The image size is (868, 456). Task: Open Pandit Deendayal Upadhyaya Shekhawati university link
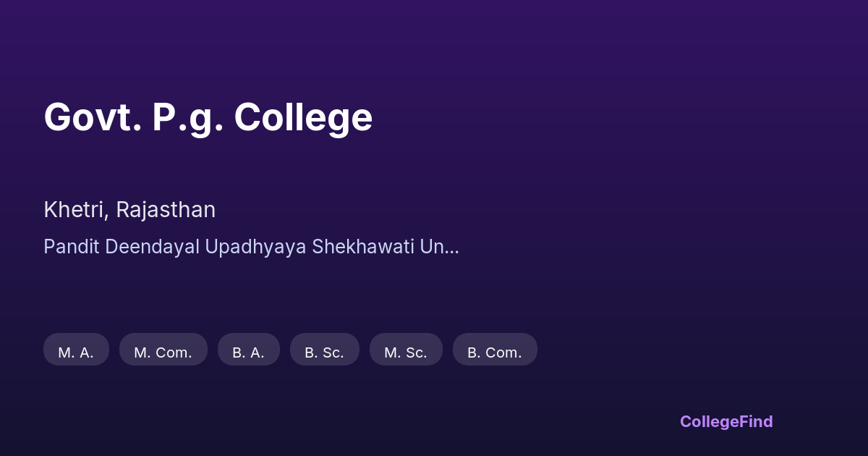click(x=251, y=247)
